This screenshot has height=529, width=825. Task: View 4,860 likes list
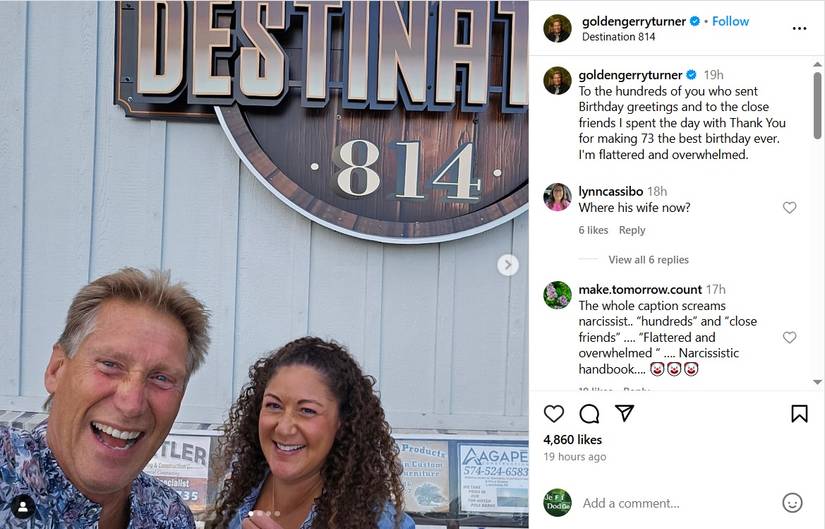[x=572, y=440]
